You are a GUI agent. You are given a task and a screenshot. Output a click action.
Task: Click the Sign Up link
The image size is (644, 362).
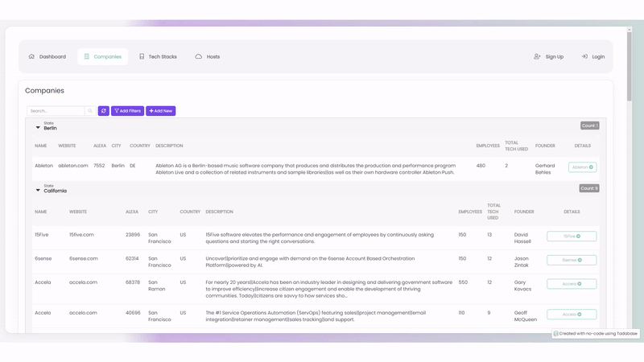pos(549,56)
